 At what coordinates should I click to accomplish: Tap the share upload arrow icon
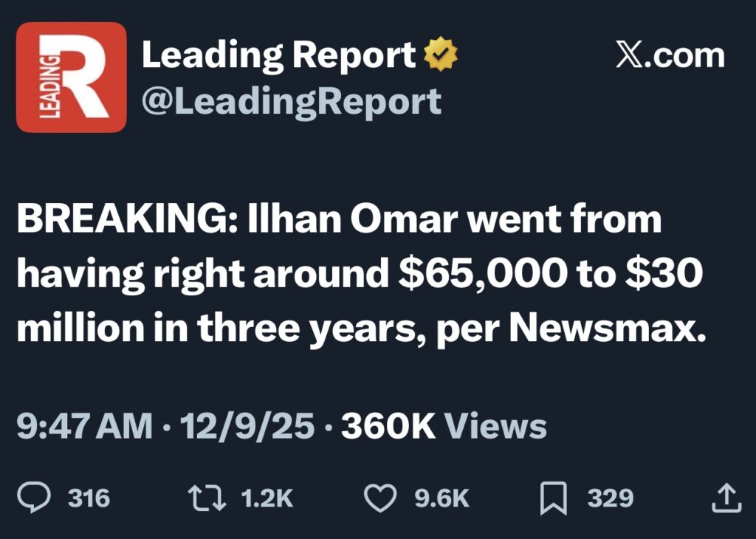[x=724, y=498]
